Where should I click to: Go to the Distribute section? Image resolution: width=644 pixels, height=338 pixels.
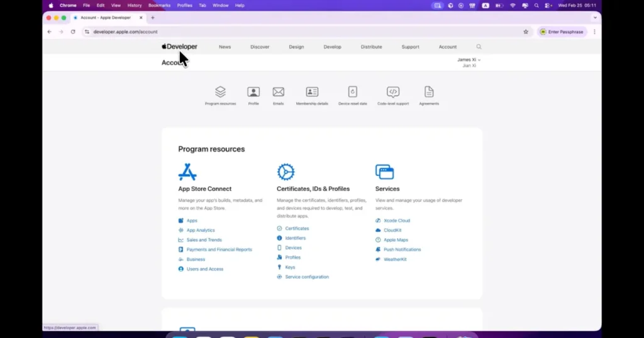click(x=371, y=46)
